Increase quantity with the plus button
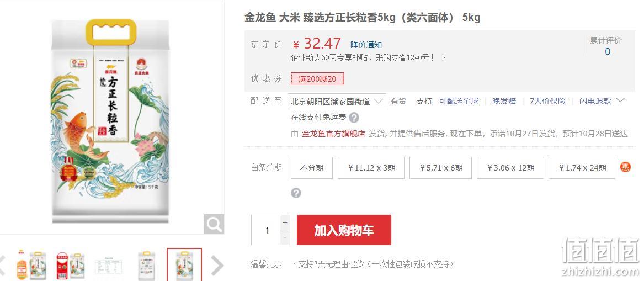Image resolution: width=644 pixels, height=281 pixels. (285, 222)
